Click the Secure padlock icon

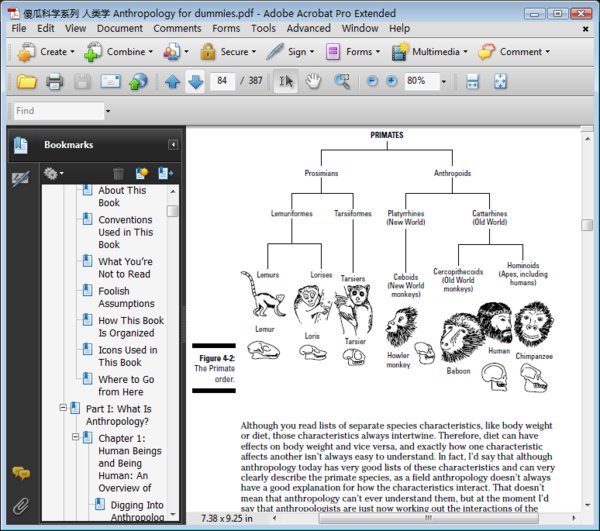(x=208, y=52)
